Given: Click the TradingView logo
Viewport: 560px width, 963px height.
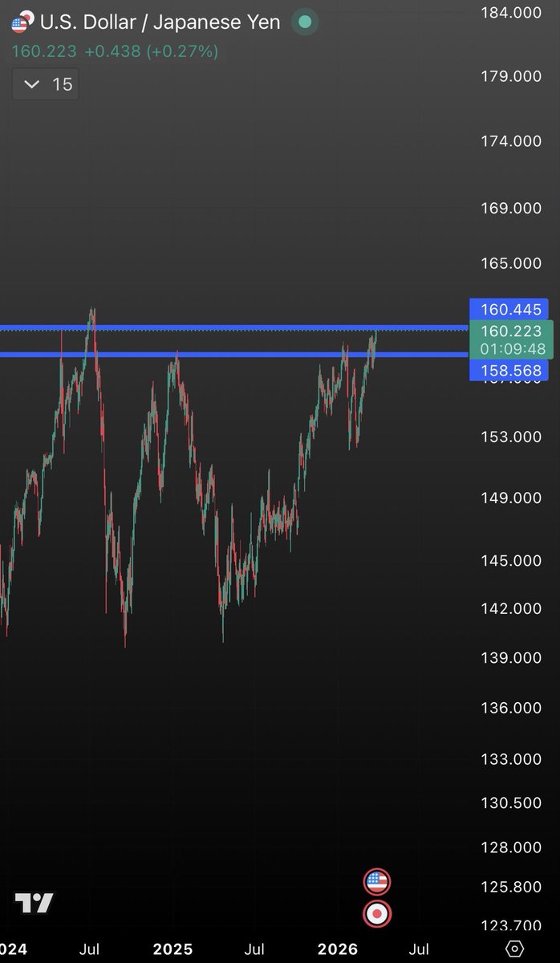Looking at the screenshot, I should 34,903.
